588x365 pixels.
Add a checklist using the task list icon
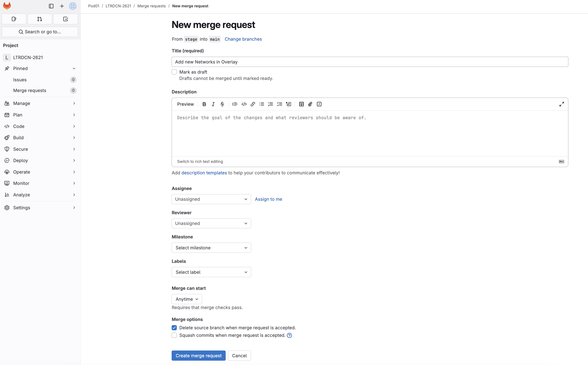pyautogui.click(x=279, y=104)
